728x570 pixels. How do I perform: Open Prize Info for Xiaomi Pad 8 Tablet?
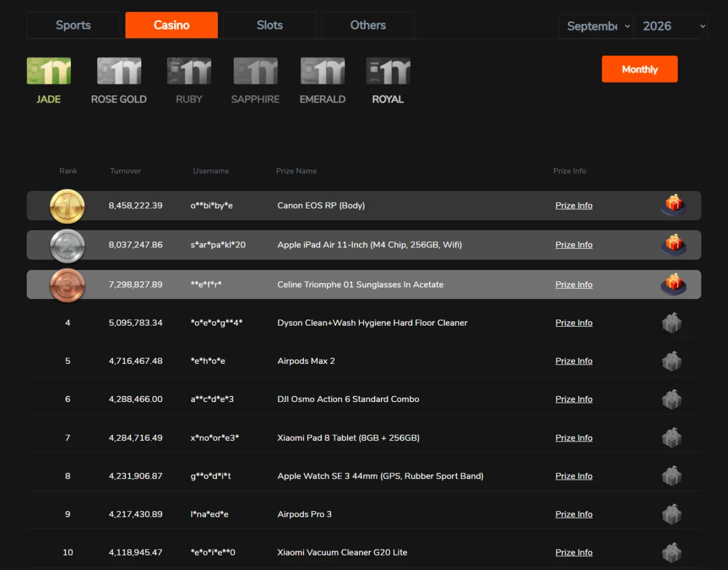[574, 438]
